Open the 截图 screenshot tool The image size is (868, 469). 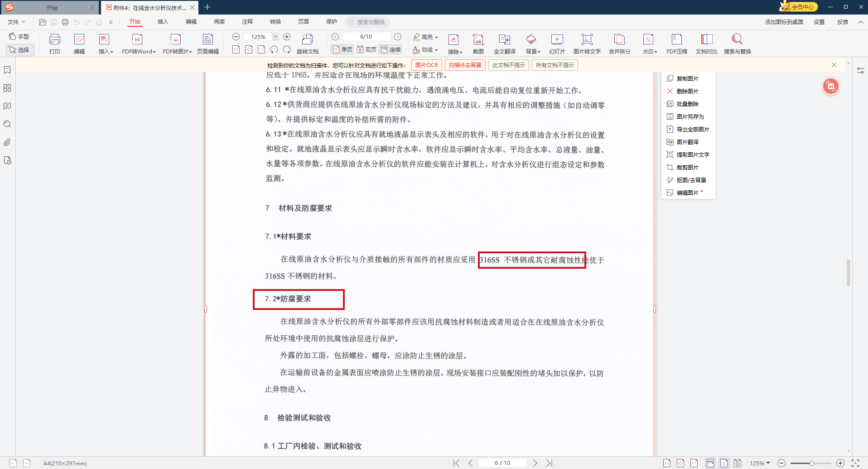point(478,44)
